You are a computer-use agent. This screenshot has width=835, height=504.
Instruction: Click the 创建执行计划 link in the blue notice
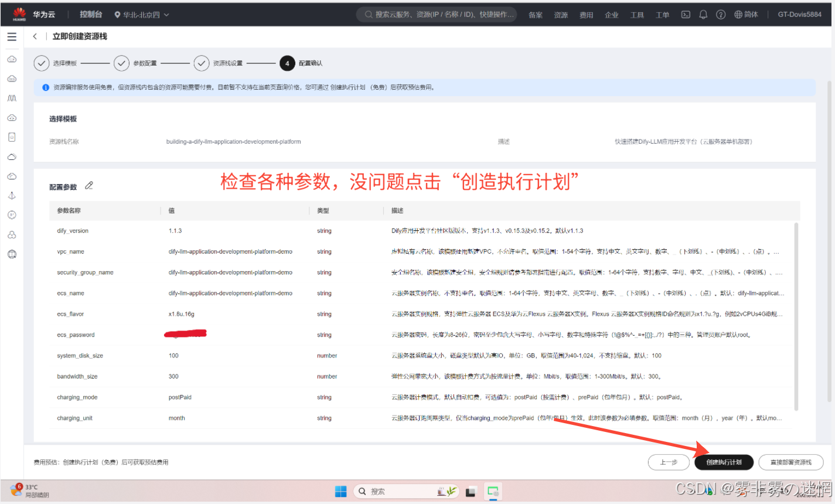(347, 87)
